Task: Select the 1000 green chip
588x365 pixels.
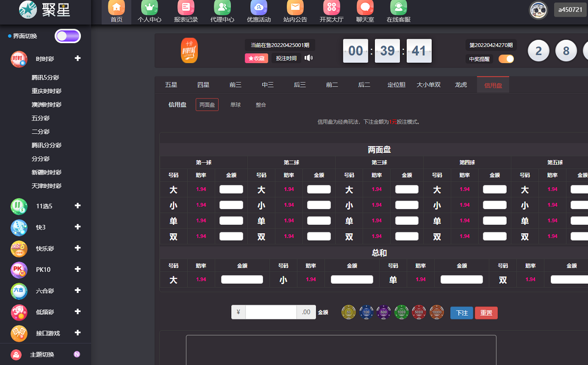Action: click(x=401, y=312)
